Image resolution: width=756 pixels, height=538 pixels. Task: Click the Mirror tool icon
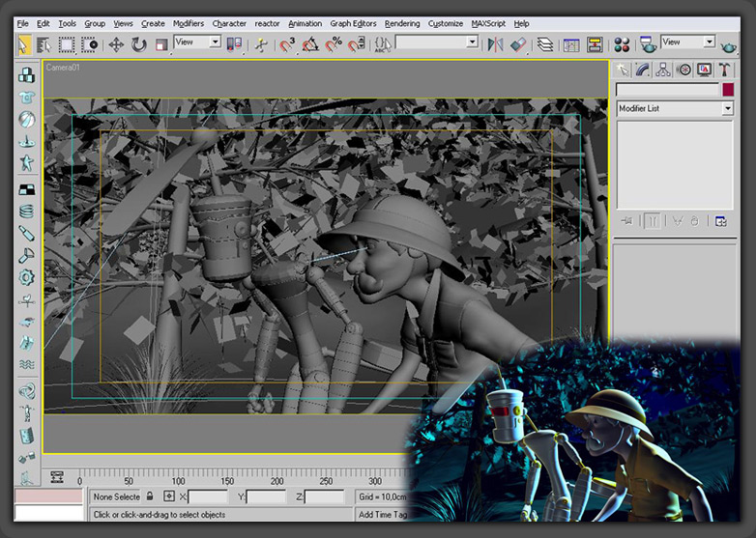coord(495,43)
